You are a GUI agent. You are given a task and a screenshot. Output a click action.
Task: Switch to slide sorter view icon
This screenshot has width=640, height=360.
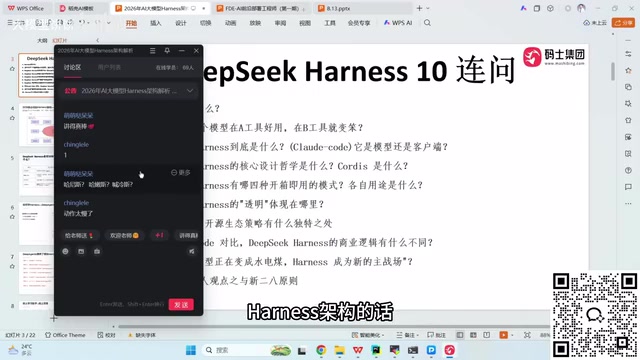pyautogui.click(x=473, y=335)
